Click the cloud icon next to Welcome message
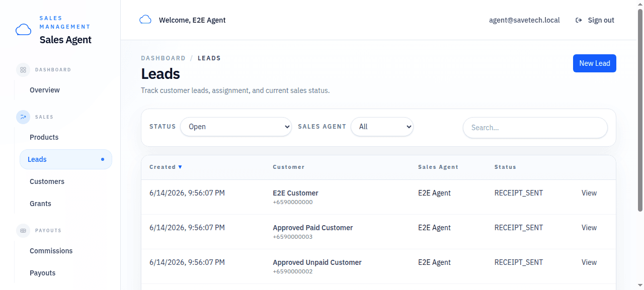The height and width of the screenshot is (290, 644). click(145, 20)
